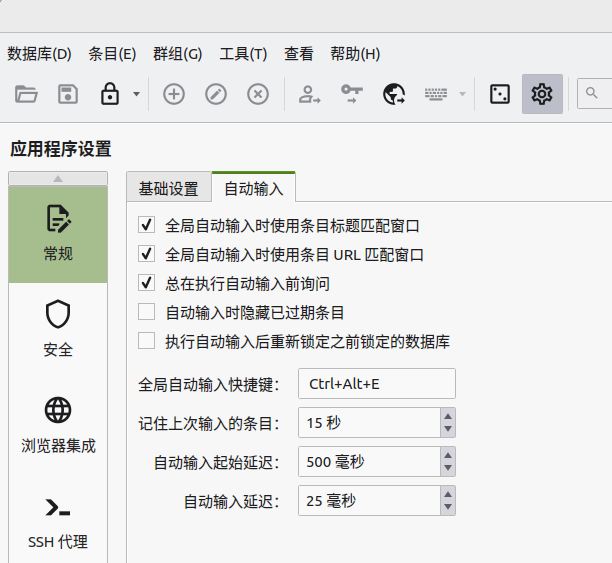
Task: Click the Open Database folder icon
Action: [26, 94]
